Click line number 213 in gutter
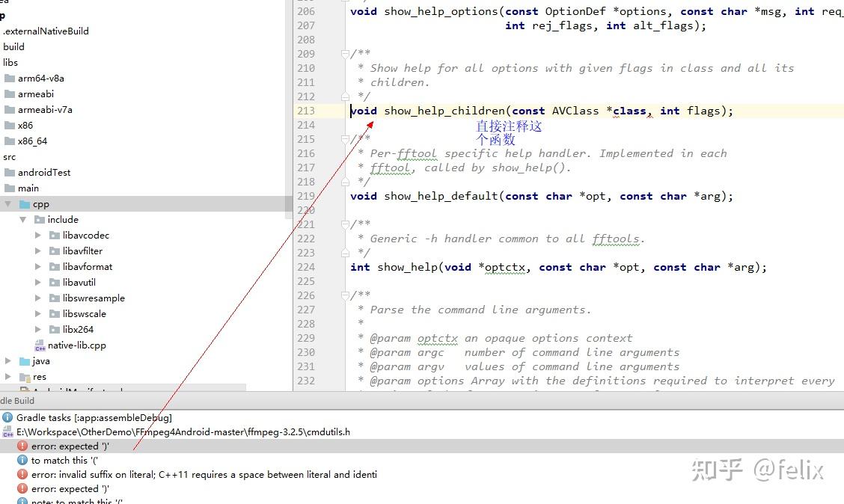This screenshot has width=844, height=504. [x=306, y=111]
